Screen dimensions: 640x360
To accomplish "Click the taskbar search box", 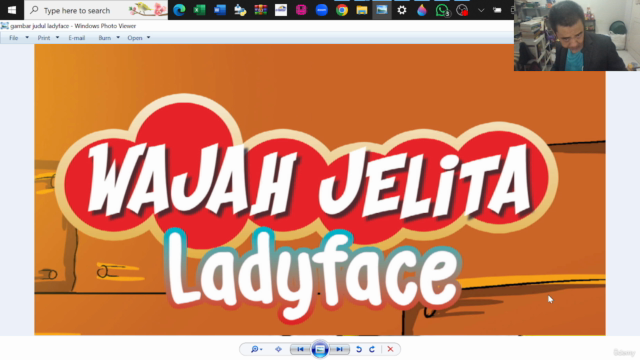I will (96, 10).
